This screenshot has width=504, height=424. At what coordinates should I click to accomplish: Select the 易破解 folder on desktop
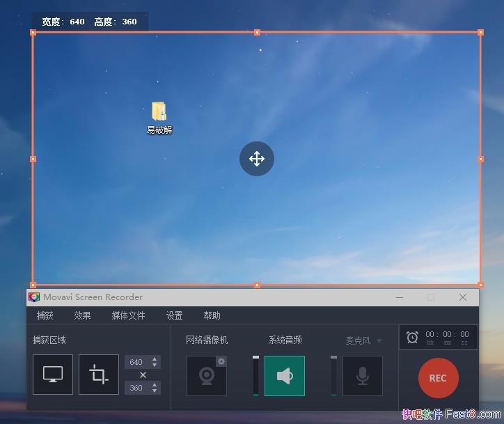pyautogui.click(x=159, y=118)
